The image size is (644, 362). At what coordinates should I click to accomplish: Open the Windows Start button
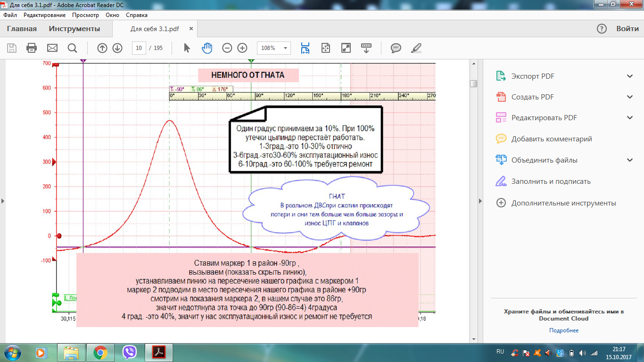(x=12, y=353)
